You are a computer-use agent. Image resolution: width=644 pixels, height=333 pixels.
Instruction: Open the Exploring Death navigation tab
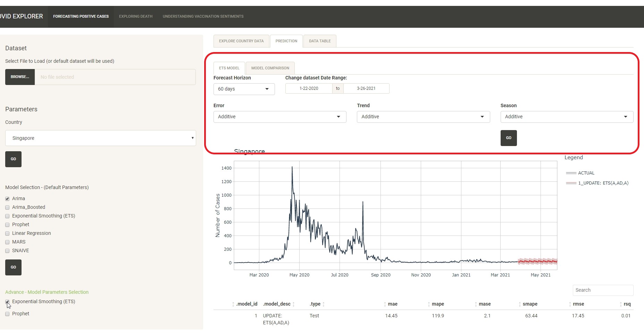point(135,17)
